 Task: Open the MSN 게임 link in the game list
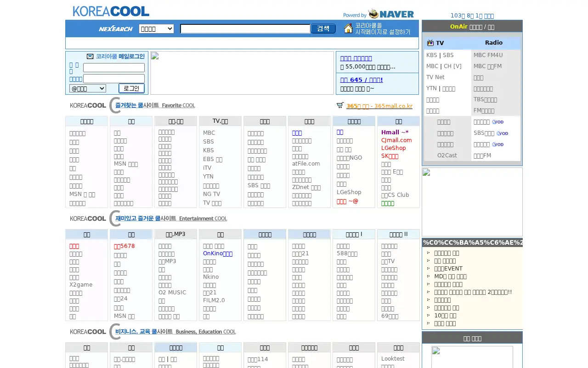(x=124, y=316)
